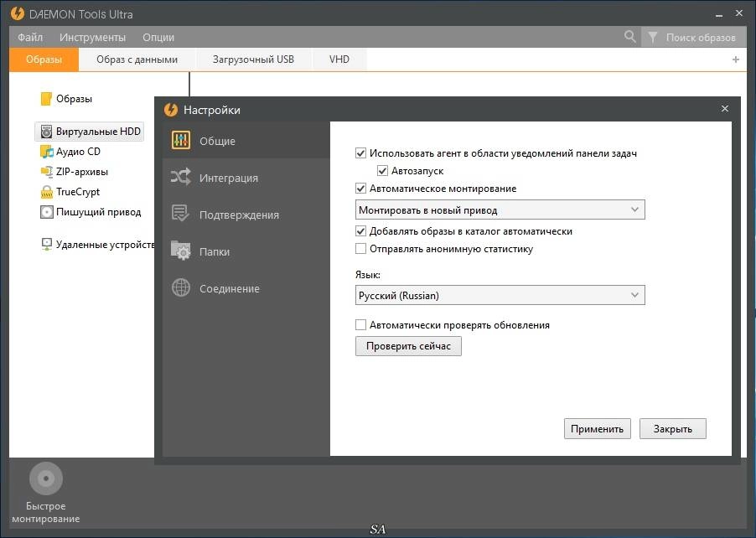Enable Автоматически проверять обновления checkbox
This screenshot has width=756, height=538.
[x=360, y=325]
